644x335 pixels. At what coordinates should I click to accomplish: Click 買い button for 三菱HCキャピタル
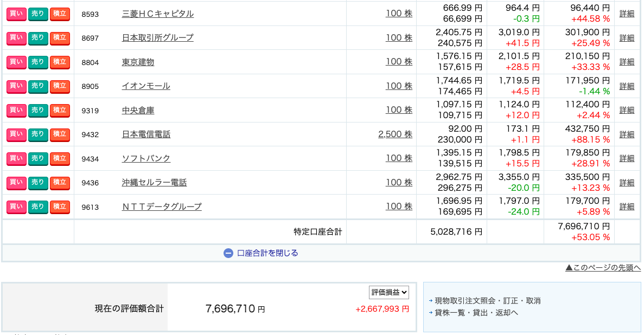pyautogui.click(x=16, y=14)
